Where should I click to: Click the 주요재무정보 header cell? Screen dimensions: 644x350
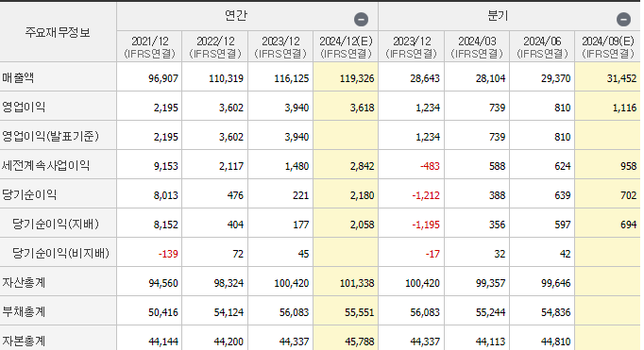58,32
